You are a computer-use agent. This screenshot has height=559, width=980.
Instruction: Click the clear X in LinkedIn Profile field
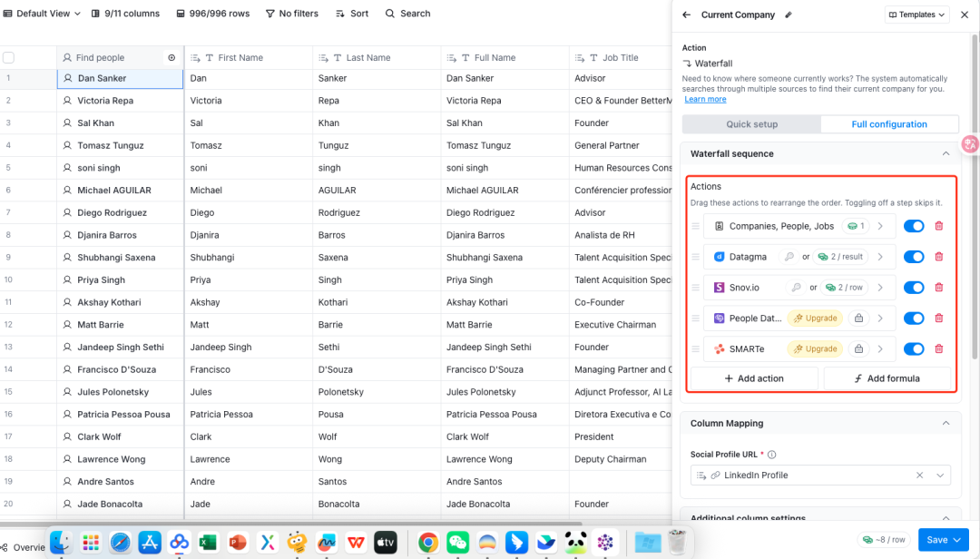(x=919, y=476)
